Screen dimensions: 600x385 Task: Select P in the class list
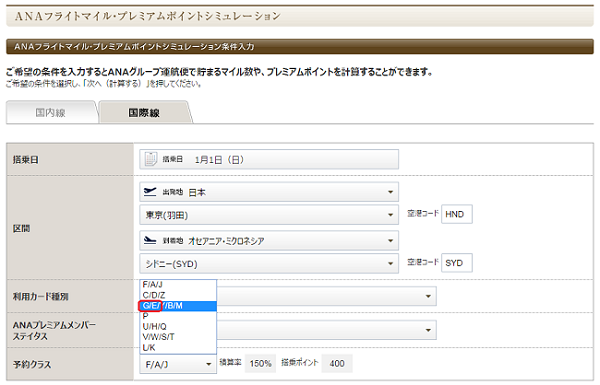(178, 316)
